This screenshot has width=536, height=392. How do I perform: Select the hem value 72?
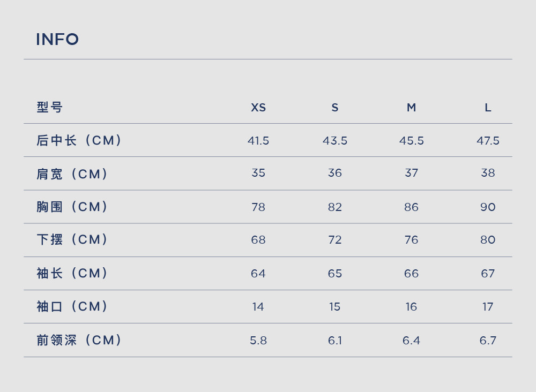click(335, 240)
